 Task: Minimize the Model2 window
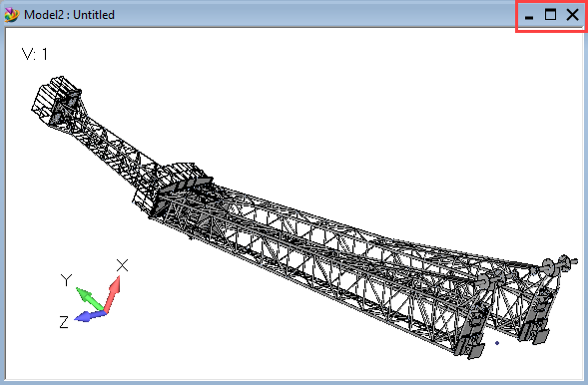coord(529,17)
